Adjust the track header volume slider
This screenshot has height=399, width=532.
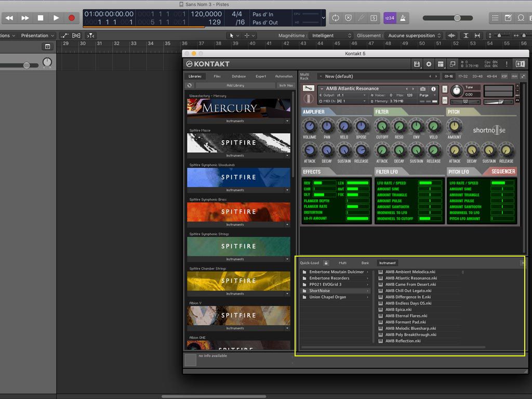pyautogui.click(x=19, y=65)
